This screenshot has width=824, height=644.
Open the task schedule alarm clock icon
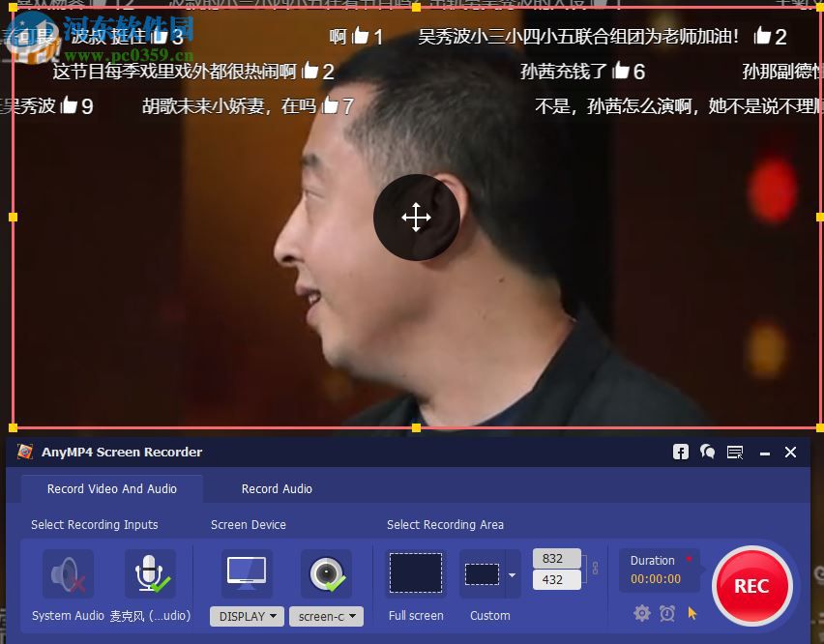pyautogui.click(x=667, y=613)
